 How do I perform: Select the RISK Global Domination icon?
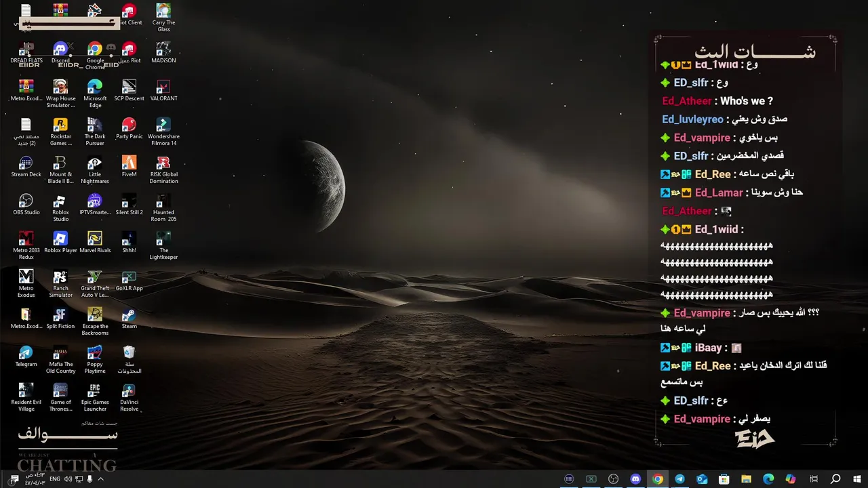[163, 169]
